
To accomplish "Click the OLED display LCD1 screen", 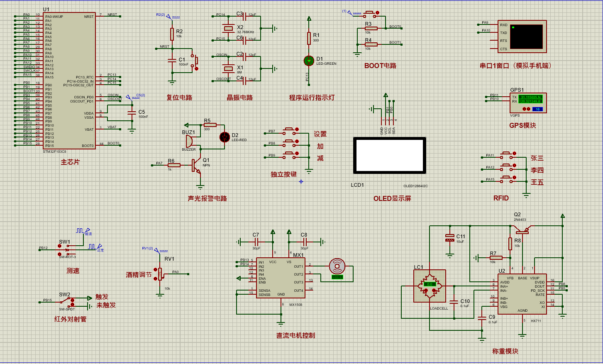I will pos(390,155).
